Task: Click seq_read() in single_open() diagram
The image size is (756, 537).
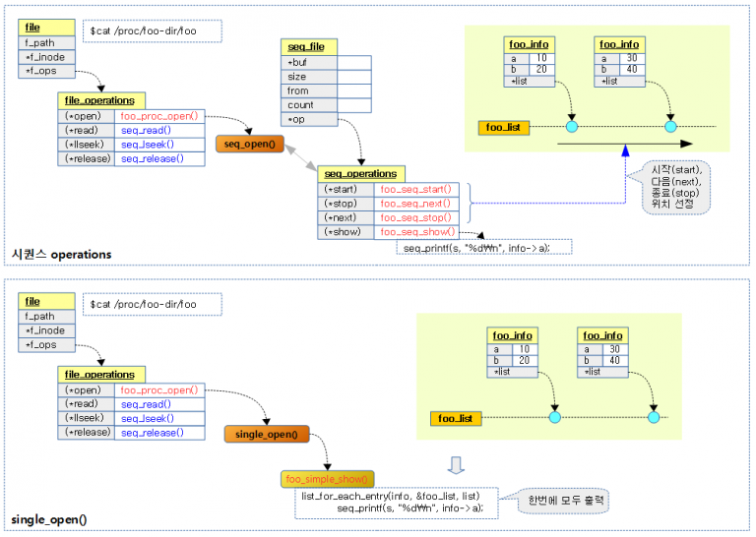Action: [x=159, y=404]
